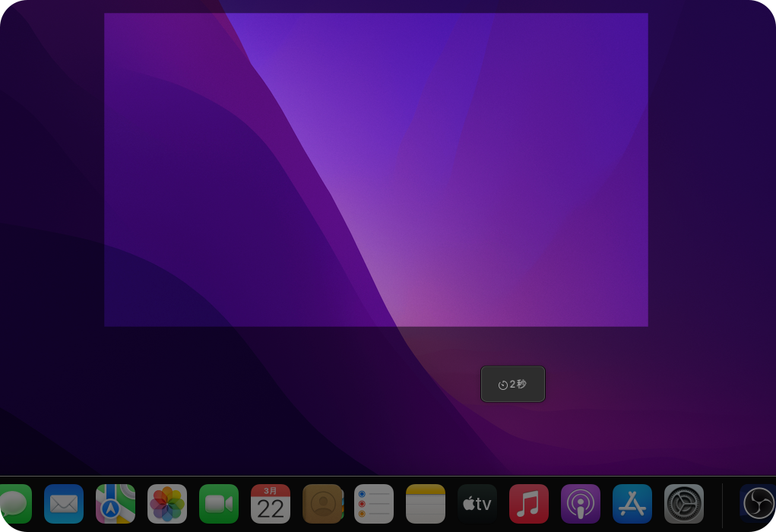Open the App Store
Screen dimensions: 776x532
pyautogui.click(x=632, y=504)
